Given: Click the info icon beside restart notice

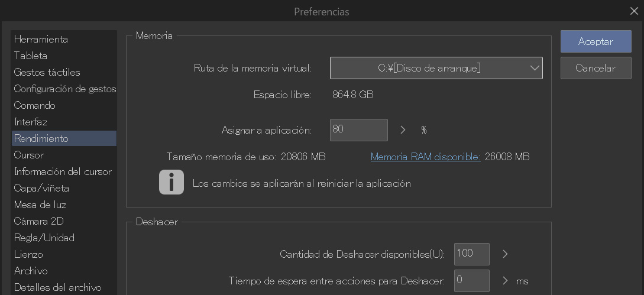Looking at the screenshot, I should pos(171,183).
